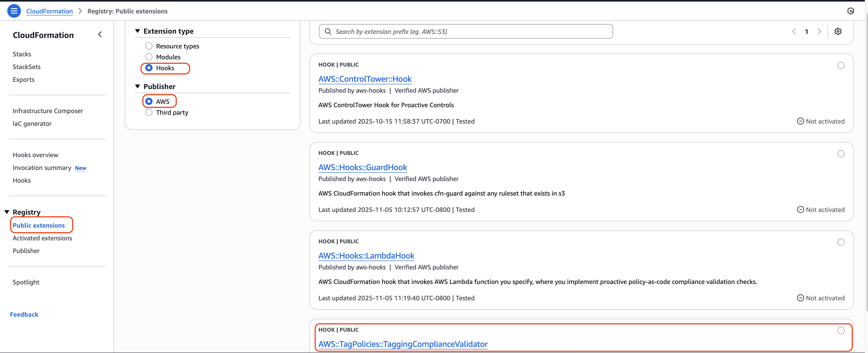Collapse the Registry section in sidebar
This screenshot has height=353, width=868.
coord(6,212)
